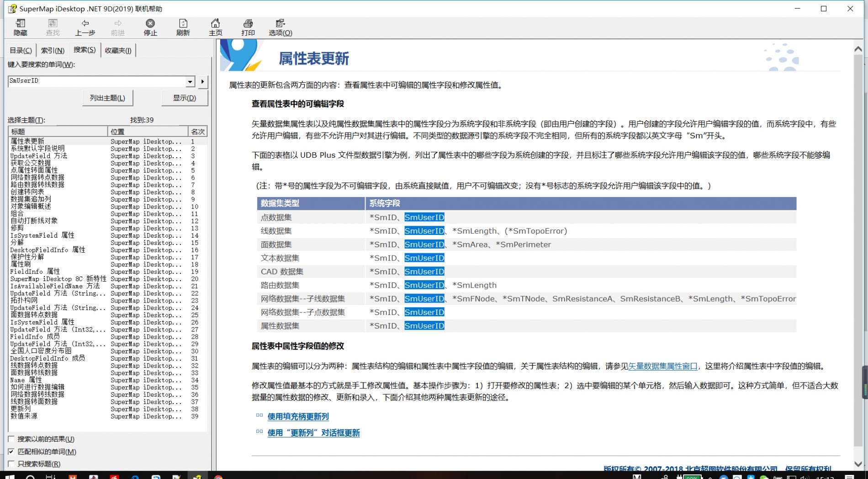Sort results by 位置 column header
Viewport: 868px width, 479px height.
148,132
